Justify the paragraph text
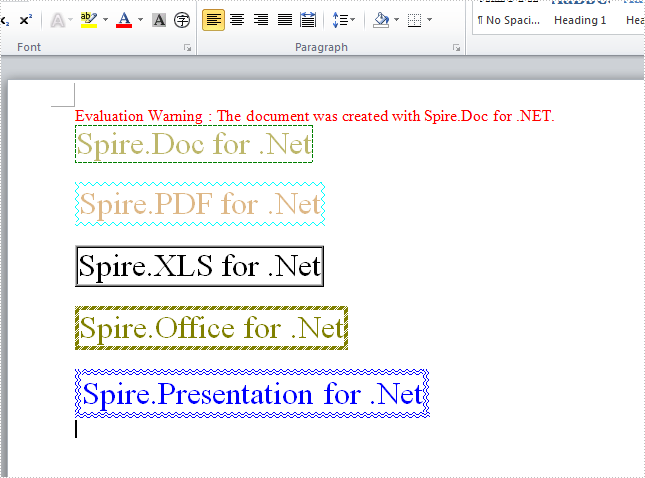645x478 pixels. coord(285,20)
